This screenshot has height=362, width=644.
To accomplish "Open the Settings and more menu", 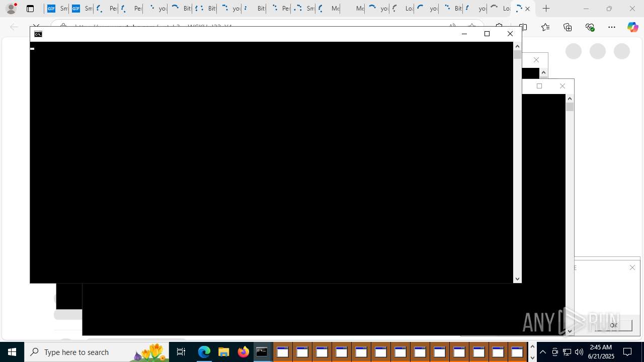I will (612, 27).
